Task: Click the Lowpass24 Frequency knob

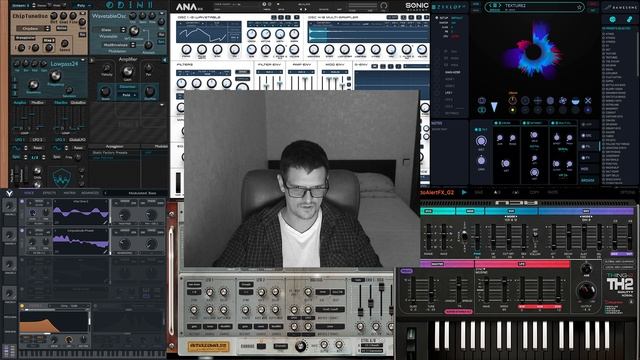Action: (55, 76)
